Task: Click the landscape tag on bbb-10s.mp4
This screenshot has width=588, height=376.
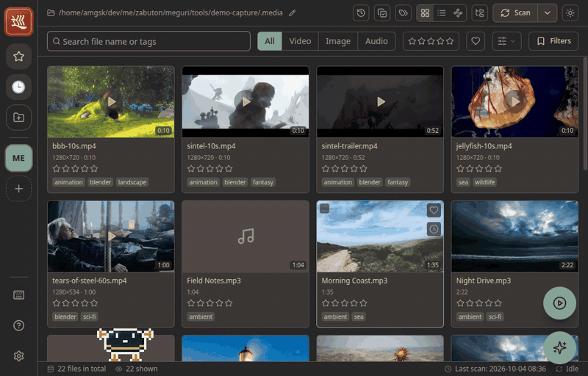Action: [132, 182]
